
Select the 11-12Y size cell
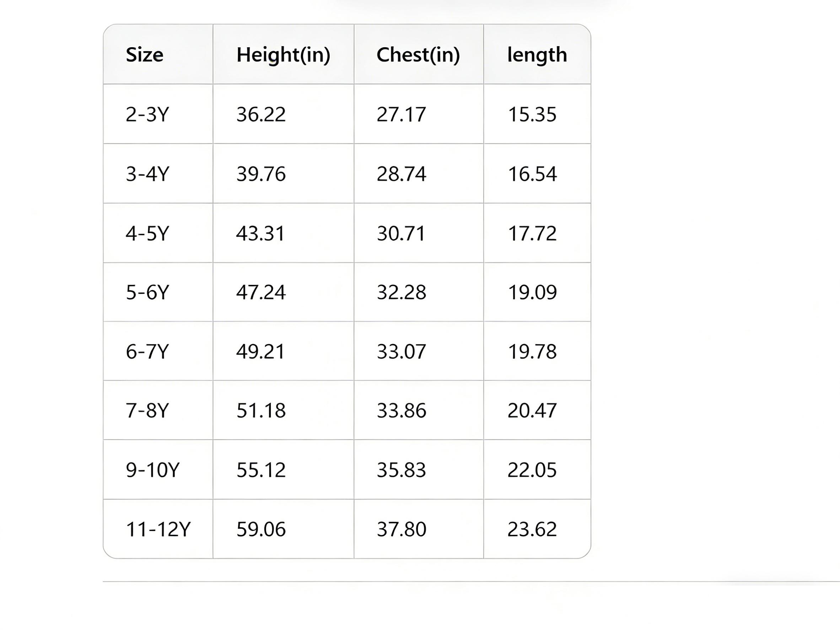coord(158,529)
